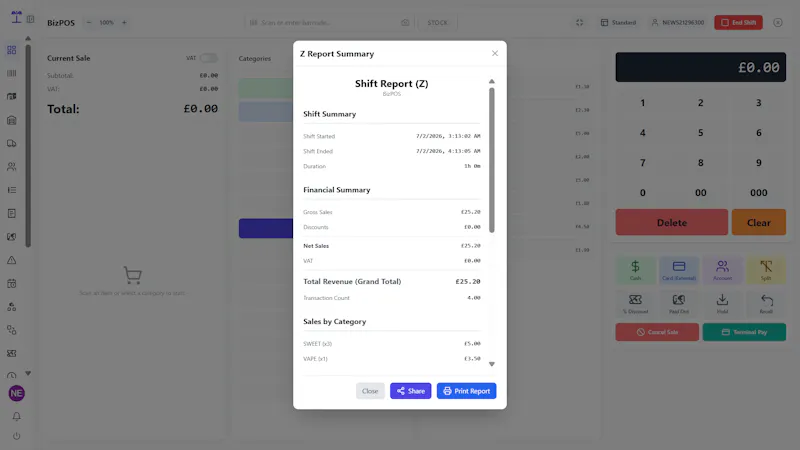800x450 pixels.
Task: Open the document report icon in sidebar
Action: click(12, 213)
